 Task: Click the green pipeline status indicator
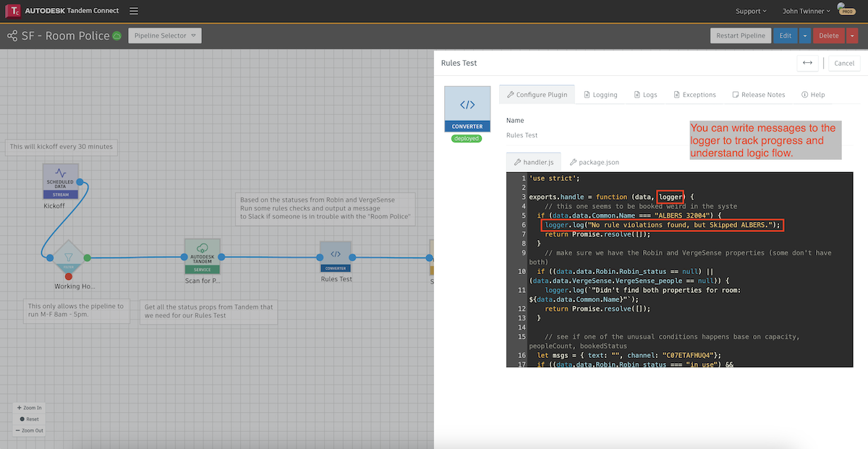(117, 35)
